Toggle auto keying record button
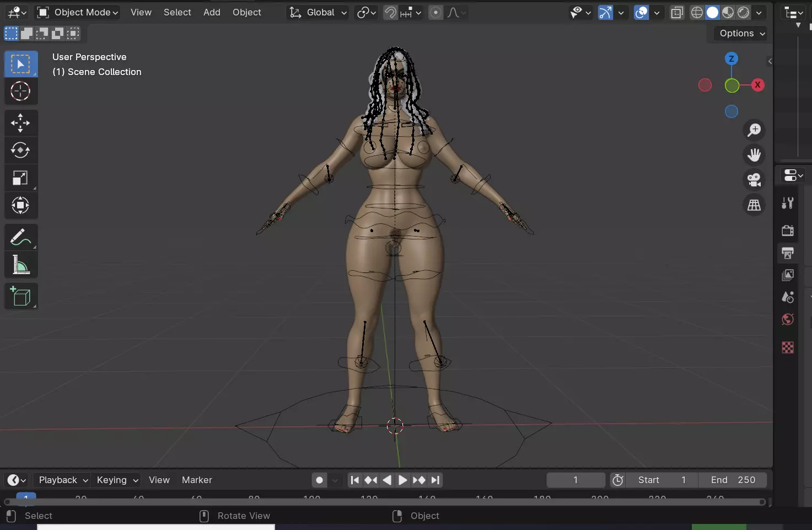812x530 pixels. (x=319, y=480)
